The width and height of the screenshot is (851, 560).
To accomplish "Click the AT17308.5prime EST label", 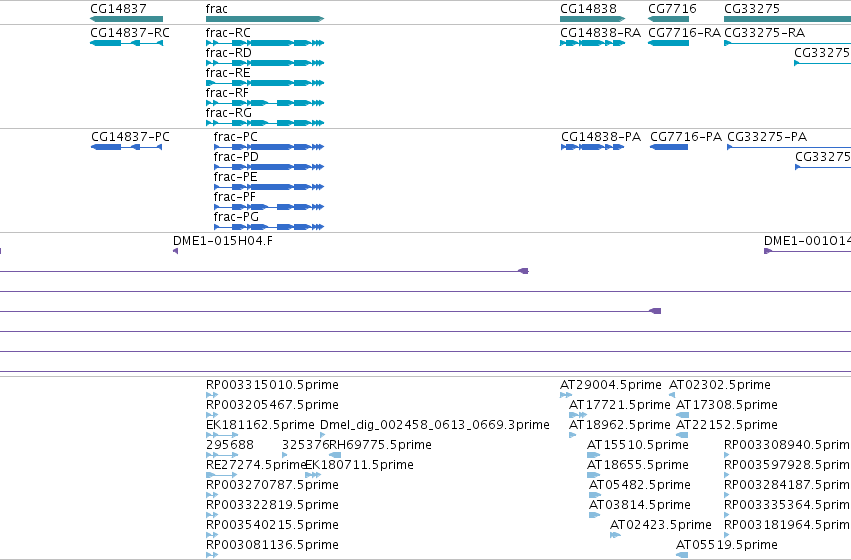I will pyautogui.click(x=727, y=405).
